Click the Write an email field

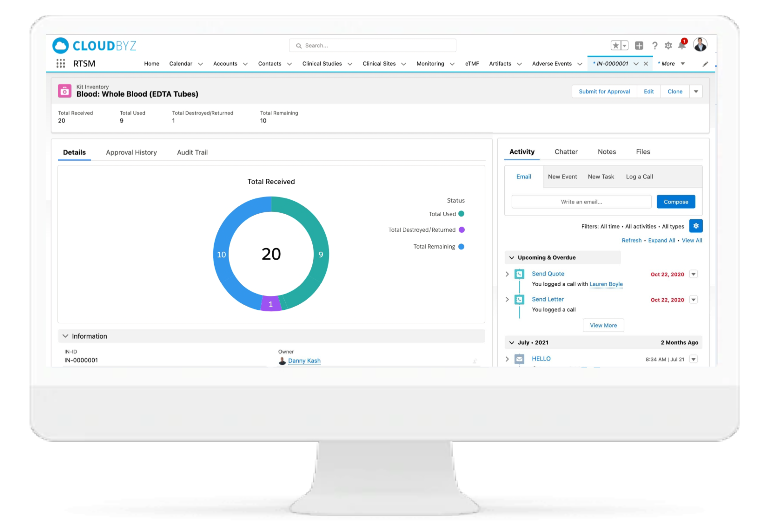click(x=581, y=202)
